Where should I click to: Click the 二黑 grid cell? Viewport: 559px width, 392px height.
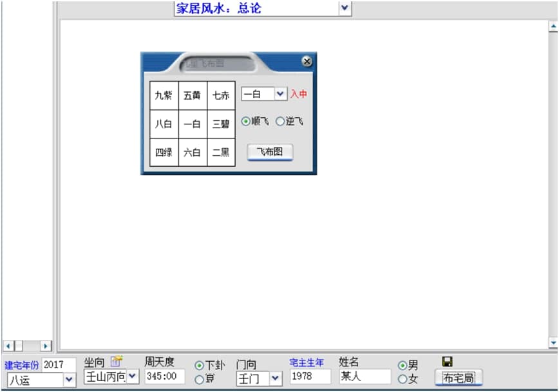tap(221, 153)
